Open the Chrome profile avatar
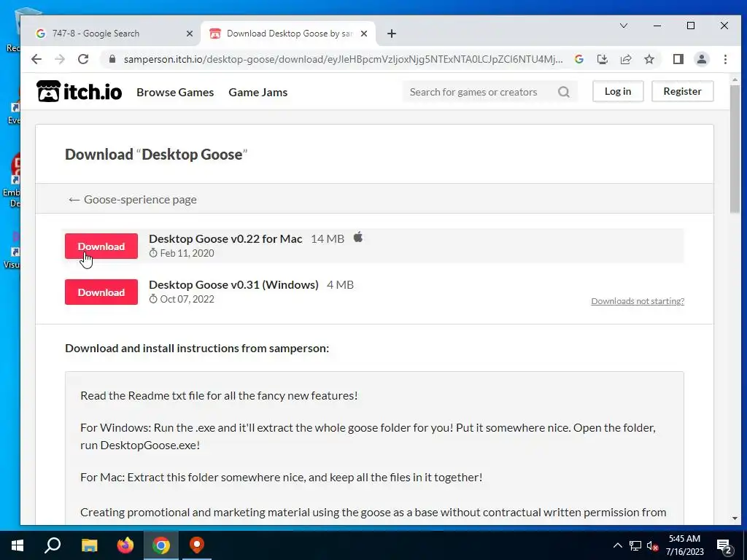This screenshot has width=747, height=560. (702, 59)
